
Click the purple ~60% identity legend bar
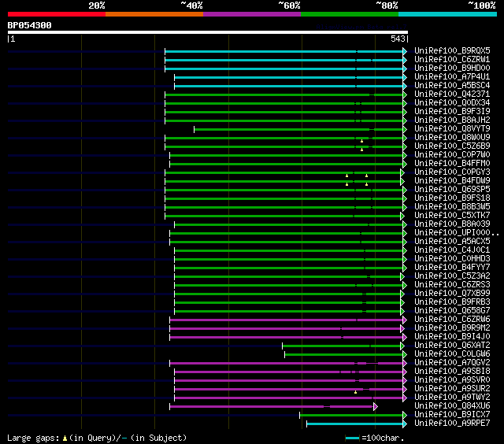pos(252,14)
